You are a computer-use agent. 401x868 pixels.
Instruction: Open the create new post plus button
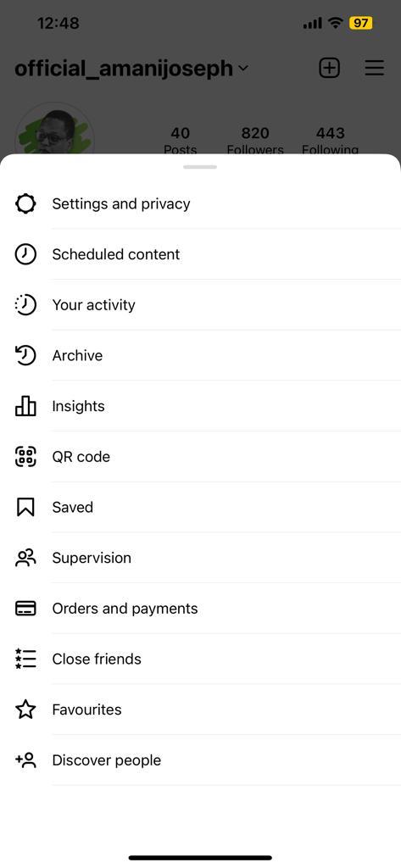pos(330,68)
